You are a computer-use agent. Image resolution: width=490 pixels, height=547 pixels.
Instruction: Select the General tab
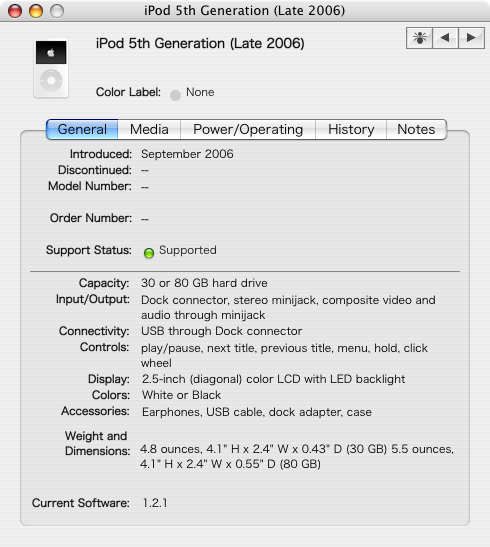pos(82,129)
